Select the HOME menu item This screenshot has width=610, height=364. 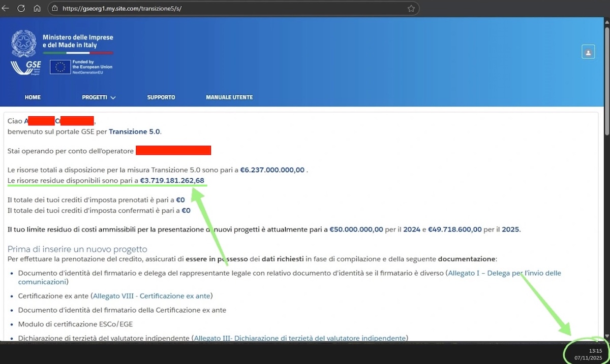click(x=33, y=97)
